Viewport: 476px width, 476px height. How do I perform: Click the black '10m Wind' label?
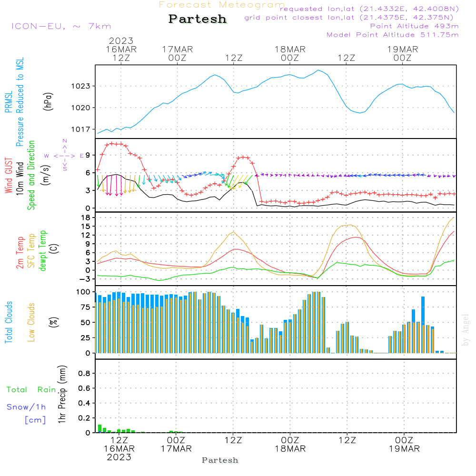[20, 178]
